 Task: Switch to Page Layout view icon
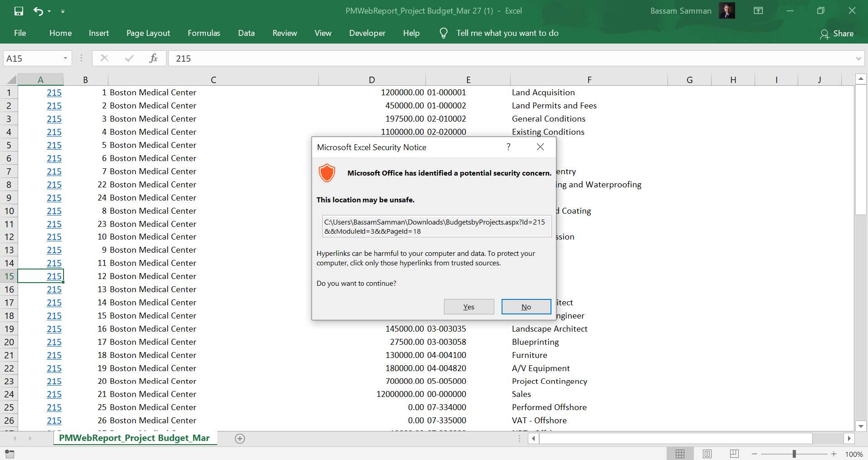707,454
